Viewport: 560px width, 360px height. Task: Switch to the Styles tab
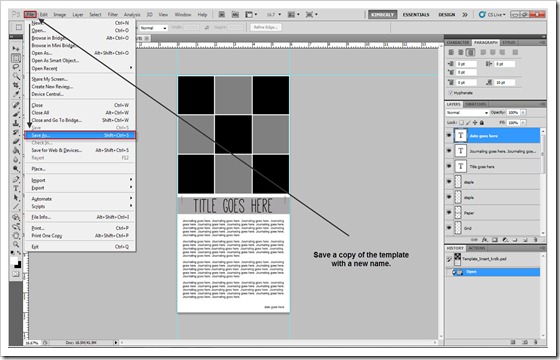coord(509,42)
